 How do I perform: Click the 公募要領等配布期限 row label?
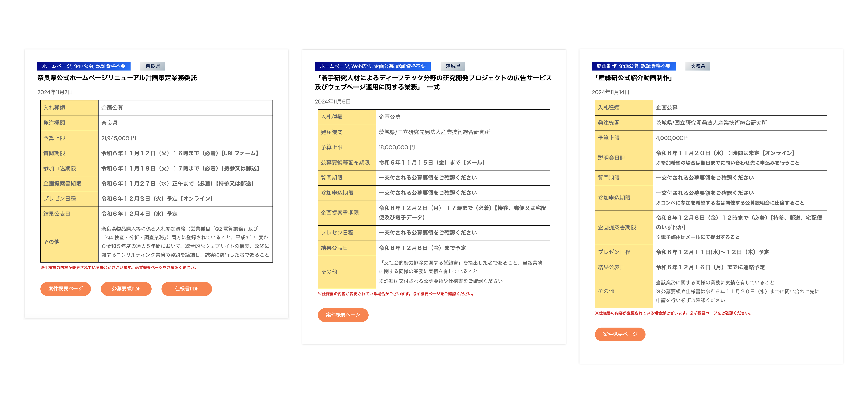345,163
